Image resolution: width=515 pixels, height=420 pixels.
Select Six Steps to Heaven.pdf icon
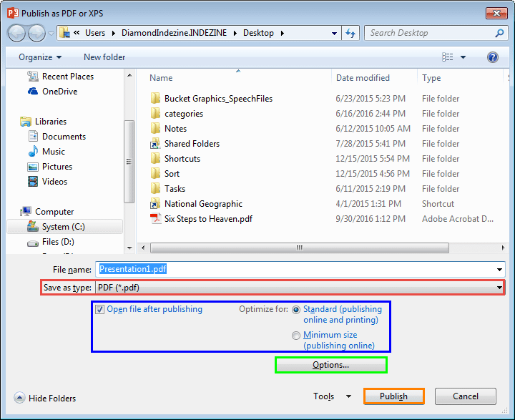click(x=155, y=219)
